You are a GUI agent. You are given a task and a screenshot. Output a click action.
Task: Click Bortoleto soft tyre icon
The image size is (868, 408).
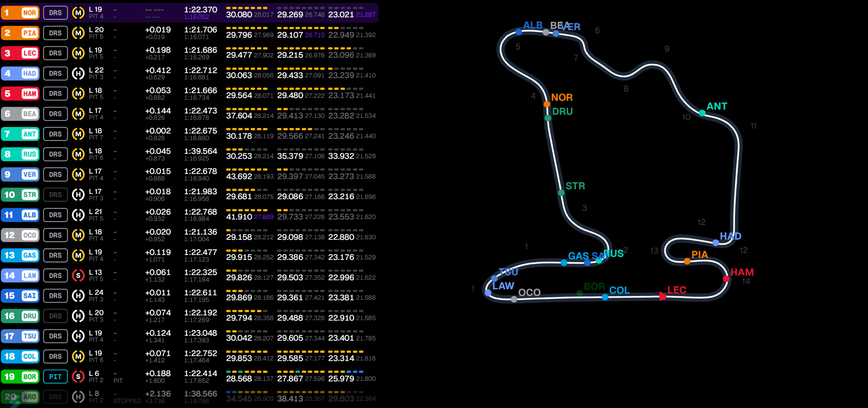coord(78,376)
